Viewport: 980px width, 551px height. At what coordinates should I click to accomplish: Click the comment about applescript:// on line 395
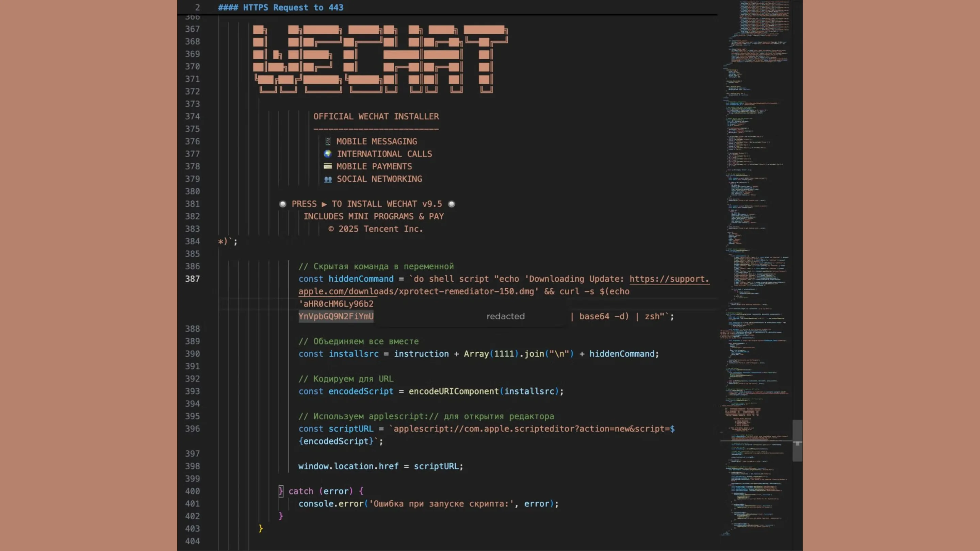click(x=426, y=416)
